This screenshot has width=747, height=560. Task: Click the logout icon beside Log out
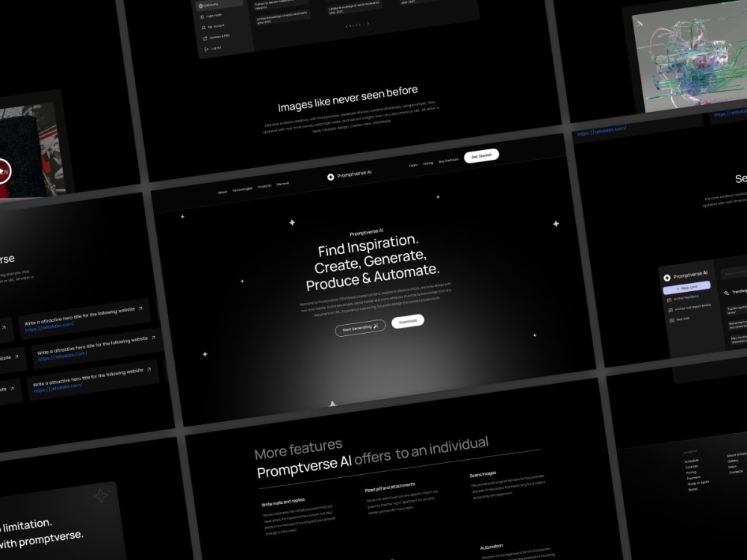(x=206, y=49)
